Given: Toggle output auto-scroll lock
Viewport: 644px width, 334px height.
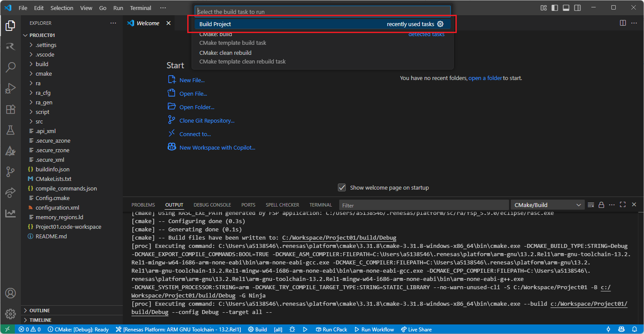Looking at the screenshot, I should [x=601, y=205].
